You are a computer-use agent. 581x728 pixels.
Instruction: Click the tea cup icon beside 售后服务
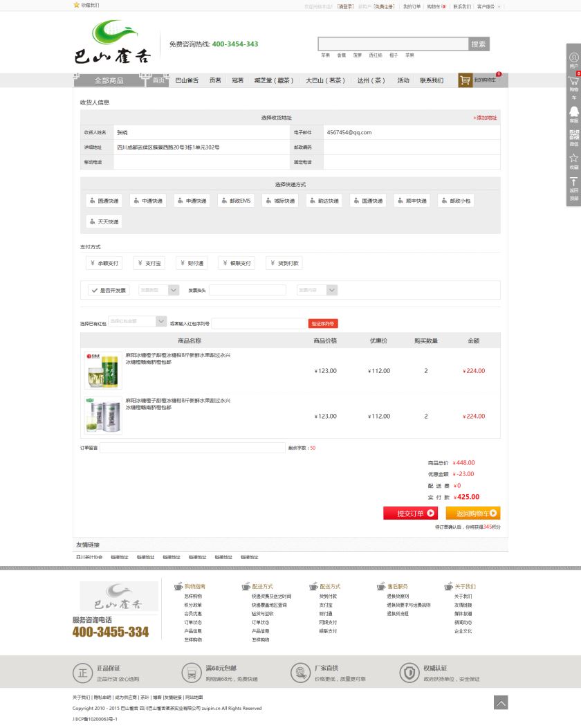(x=381, y=586)
